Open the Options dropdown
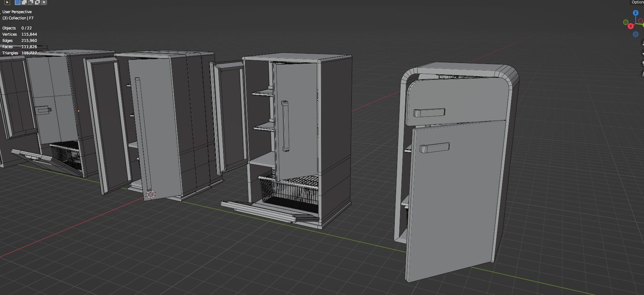 click(637, 2)
